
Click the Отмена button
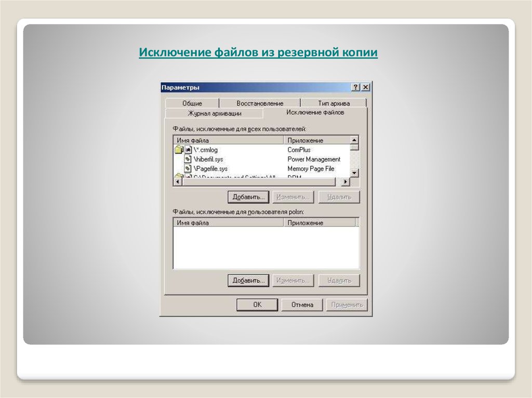[302, 305]
